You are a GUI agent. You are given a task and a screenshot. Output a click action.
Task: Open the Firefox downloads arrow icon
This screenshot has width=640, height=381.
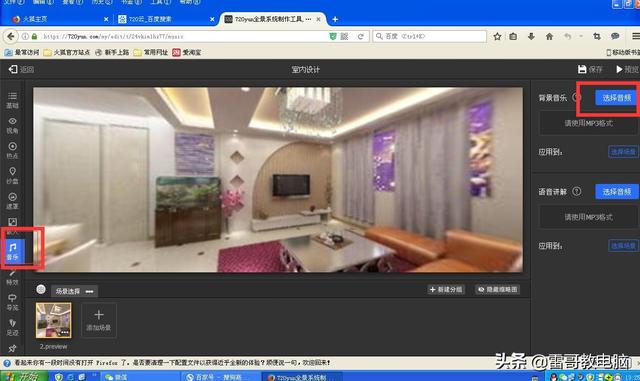(x=531, y=36)
